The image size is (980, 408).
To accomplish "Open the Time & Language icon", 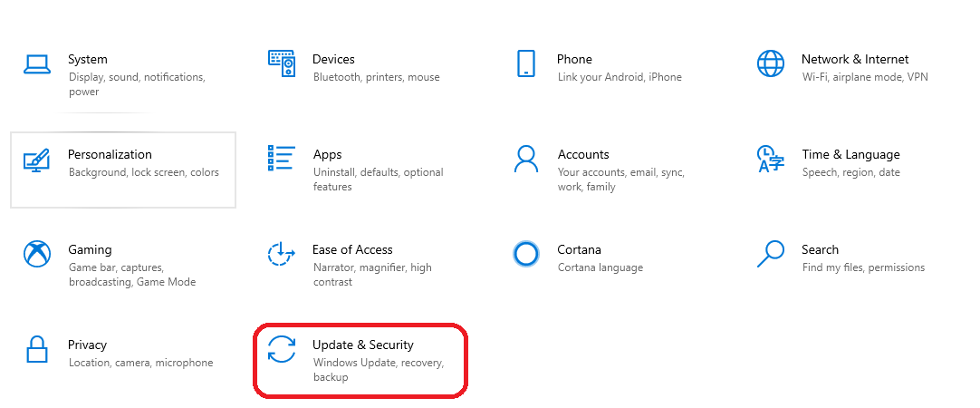I will (771, 159).
